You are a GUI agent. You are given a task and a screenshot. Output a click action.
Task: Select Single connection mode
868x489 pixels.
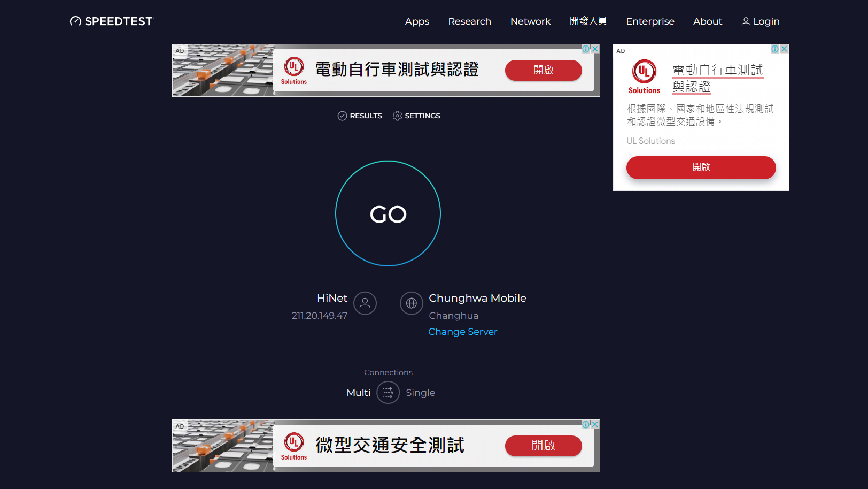tap(421, 393)
